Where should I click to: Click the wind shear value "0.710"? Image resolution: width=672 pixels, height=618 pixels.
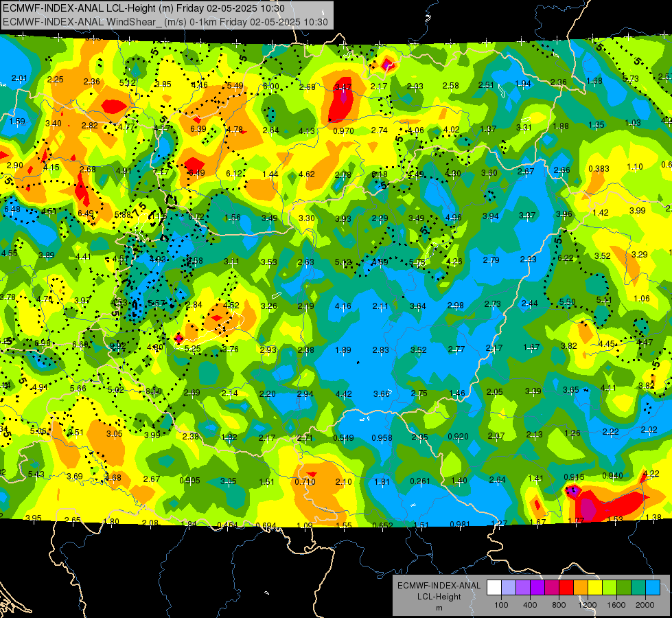[x=305, y=481]
